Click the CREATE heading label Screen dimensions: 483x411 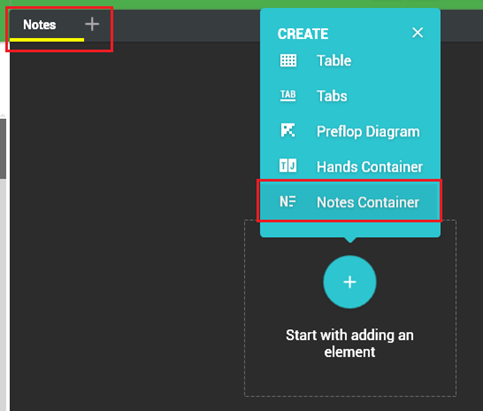303,34
